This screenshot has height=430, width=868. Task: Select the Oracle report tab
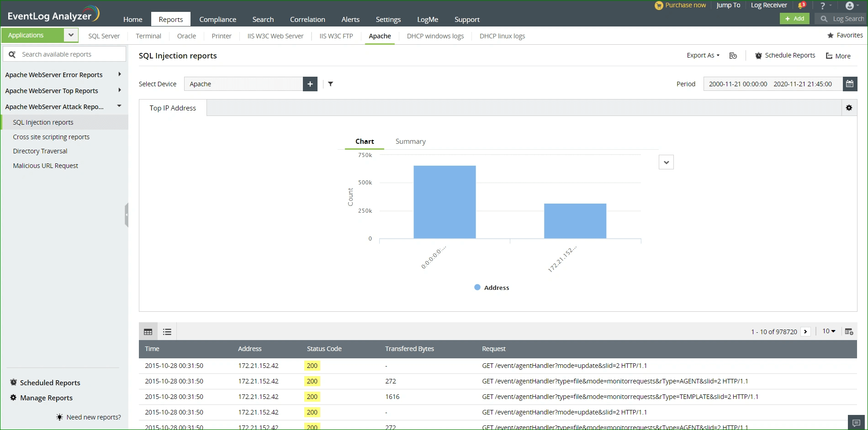point(186,36)
